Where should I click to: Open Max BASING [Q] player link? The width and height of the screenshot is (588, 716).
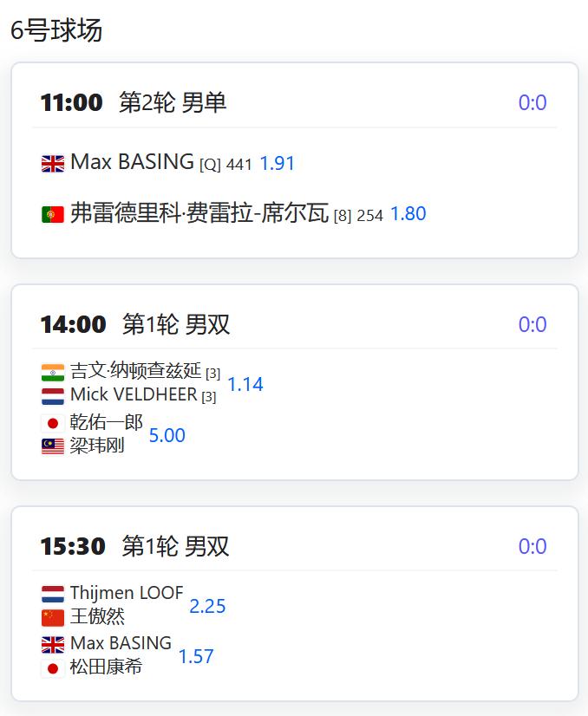(132, 161)
